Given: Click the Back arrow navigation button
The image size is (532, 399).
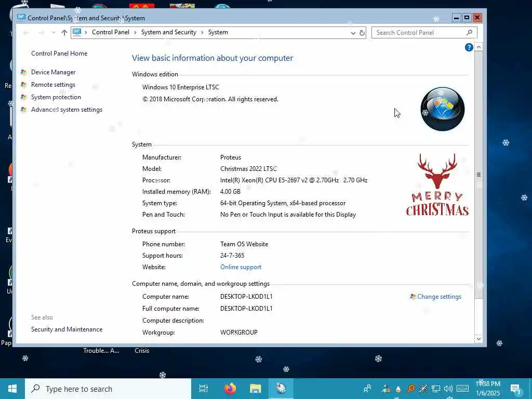Looking at the screenshot, I should (x=26, y=33).
